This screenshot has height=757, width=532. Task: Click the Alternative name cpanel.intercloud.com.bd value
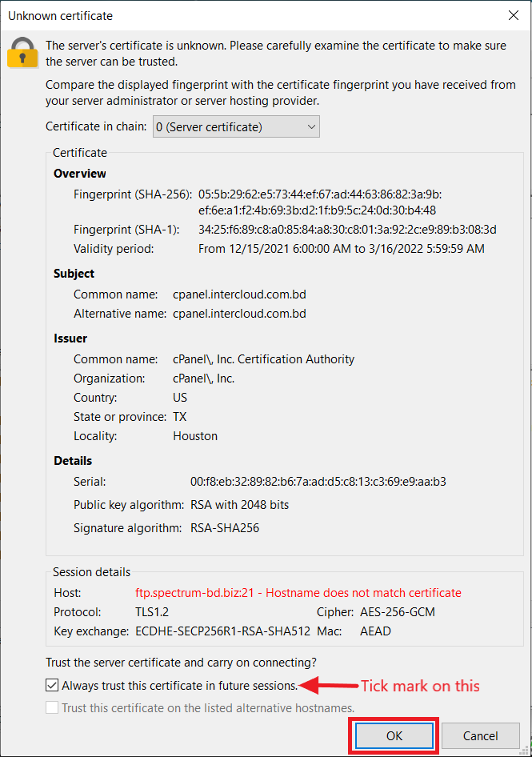point(239,314)
